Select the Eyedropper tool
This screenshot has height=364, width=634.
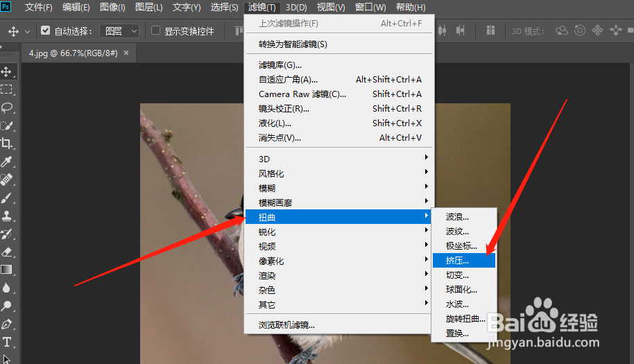point(6,162)
